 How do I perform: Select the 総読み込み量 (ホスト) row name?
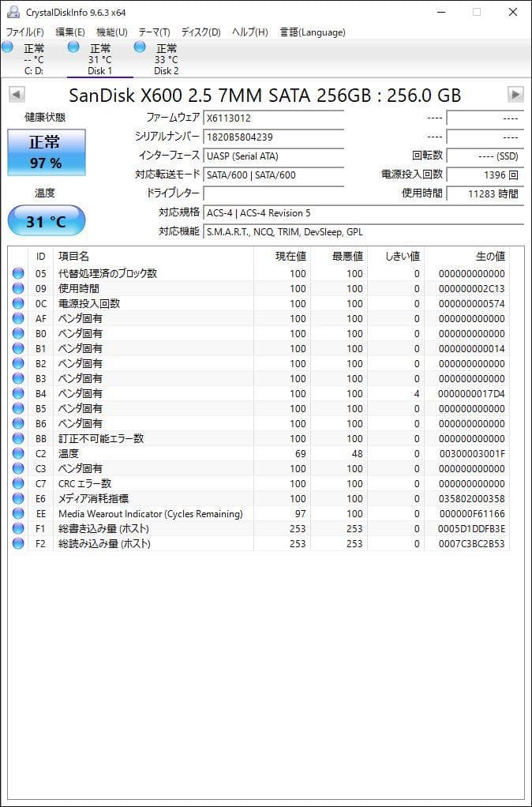(104, 543)
